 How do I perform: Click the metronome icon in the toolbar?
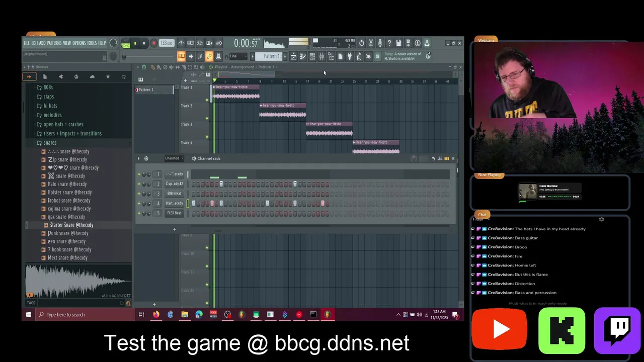(x=181, y=43)
